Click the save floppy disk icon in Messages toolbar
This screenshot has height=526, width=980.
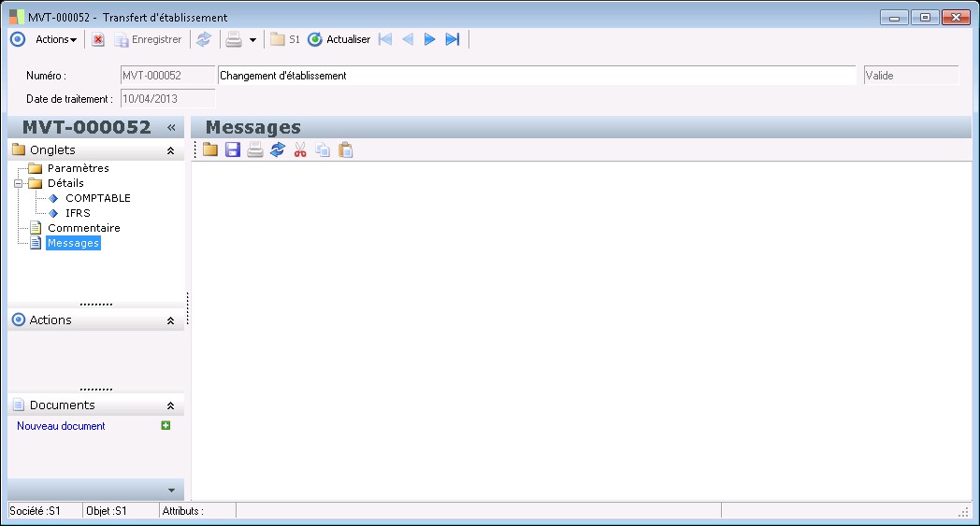point(233,149)
